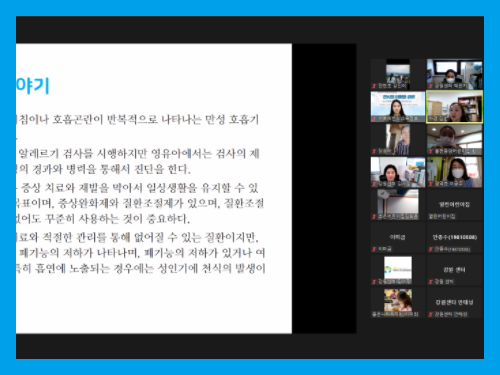Select the video tile showing empty ceiling corner
The height and width of the screenshot is (375, 500).
398,205
